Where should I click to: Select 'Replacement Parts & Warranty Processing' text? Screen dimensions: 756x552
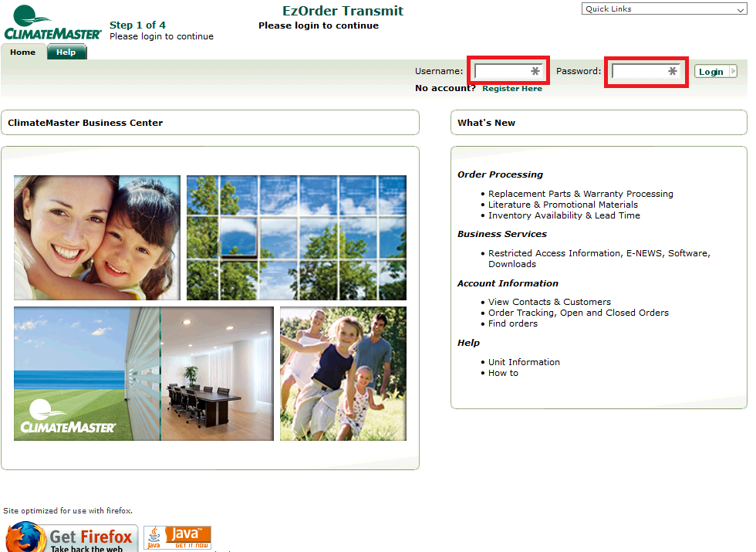pyautogui.click(x=580, y=194)
